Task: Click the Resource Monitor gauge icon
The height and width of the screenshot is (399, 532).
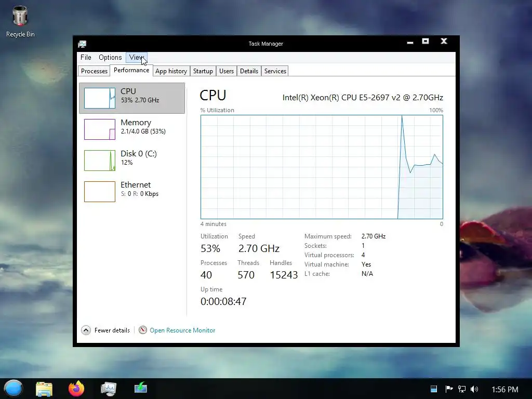Action: [143, 330]
